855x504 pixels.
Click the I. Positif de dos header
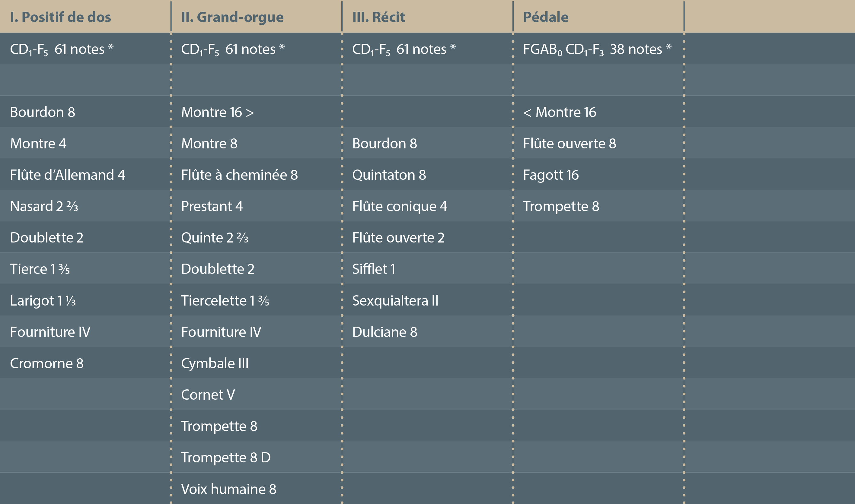click(x=60, y=17)
